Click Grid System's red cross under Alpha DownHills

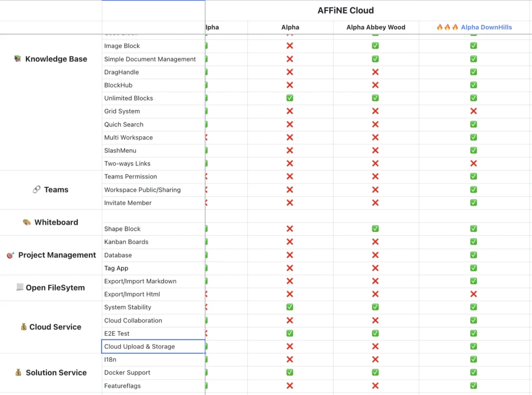[x=473, y=111]
